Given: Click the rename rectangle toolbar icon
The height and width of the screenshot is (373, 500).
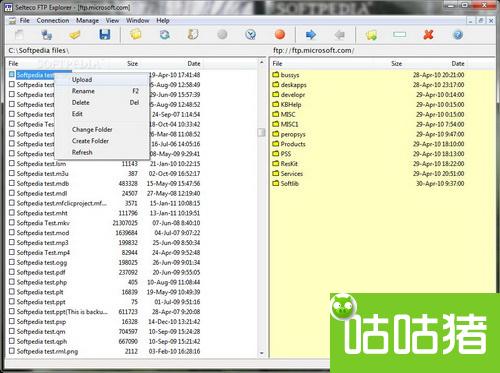Looking at the screenshot, I should tap(399, 34).
